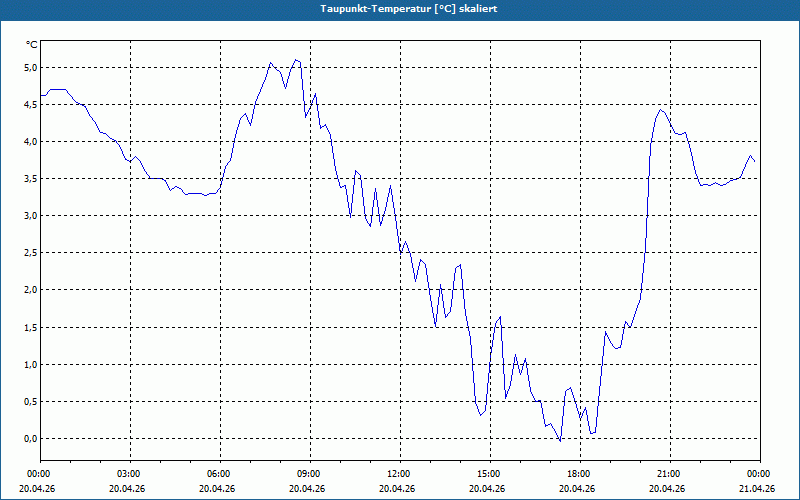Click the 3,0 y-axis label
The image size is (800, 500).
click(x=31, y=216)
